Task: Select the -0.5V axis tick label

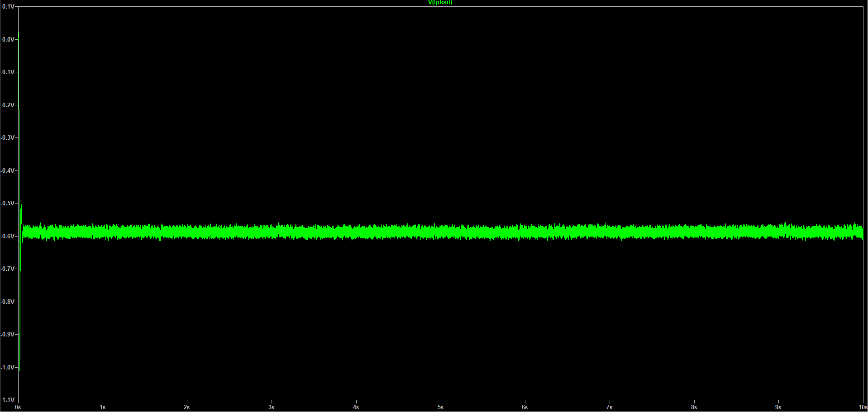Action: [x=7, y=204]
